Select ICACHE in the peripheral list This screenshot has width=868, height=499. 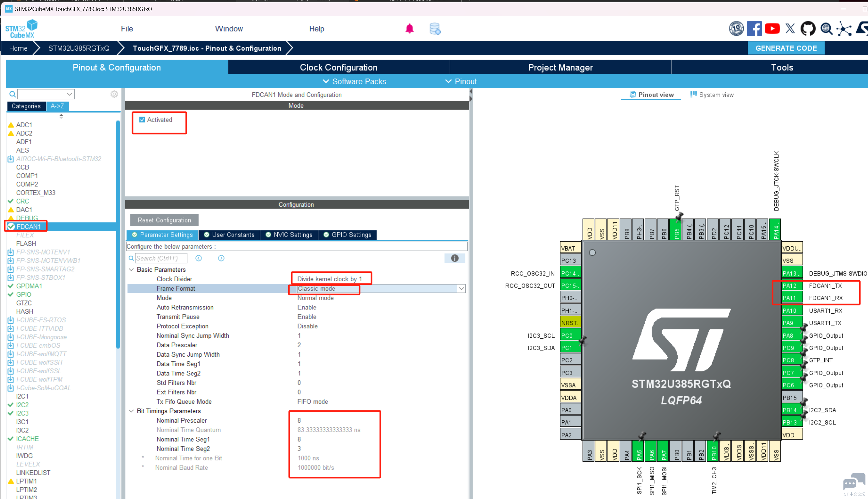(x=27, y=439)
